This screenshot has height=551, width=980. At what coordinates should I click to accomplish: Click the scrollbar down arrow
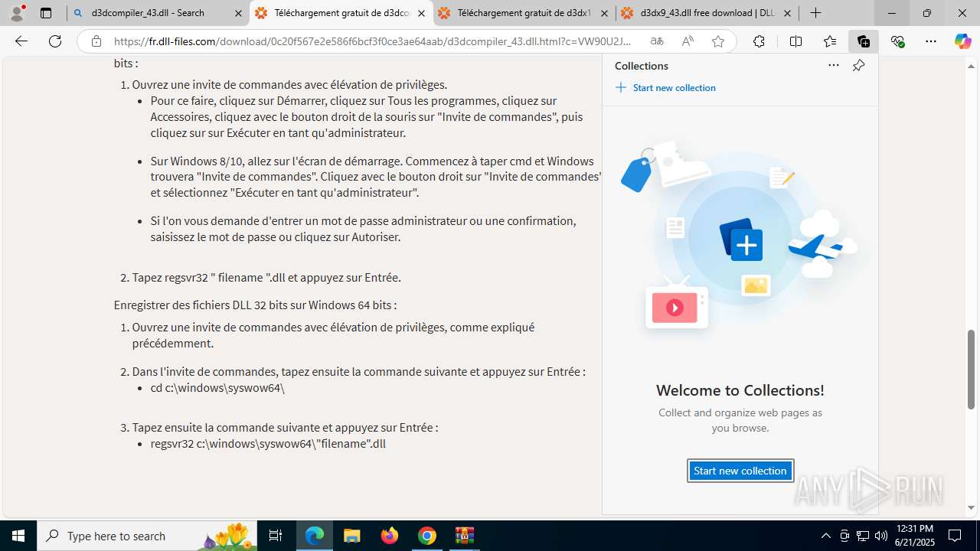[972, 507]
